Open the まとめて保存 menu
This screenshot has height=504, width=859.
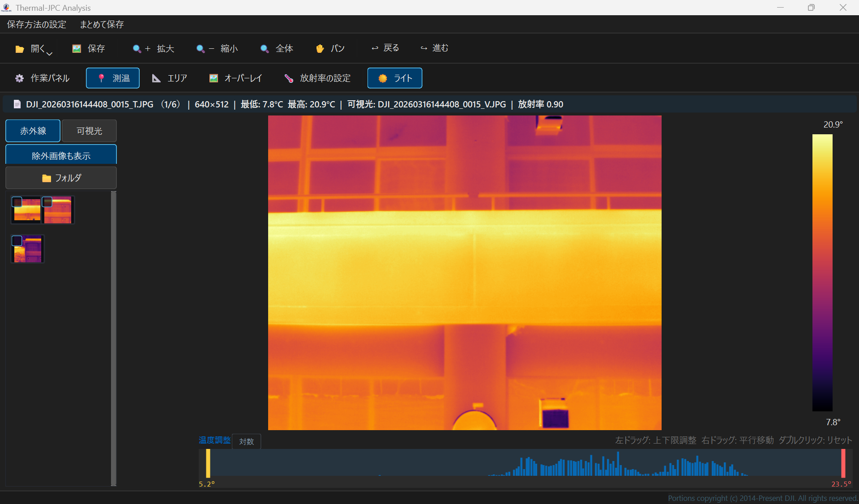(x=102, y=24)
